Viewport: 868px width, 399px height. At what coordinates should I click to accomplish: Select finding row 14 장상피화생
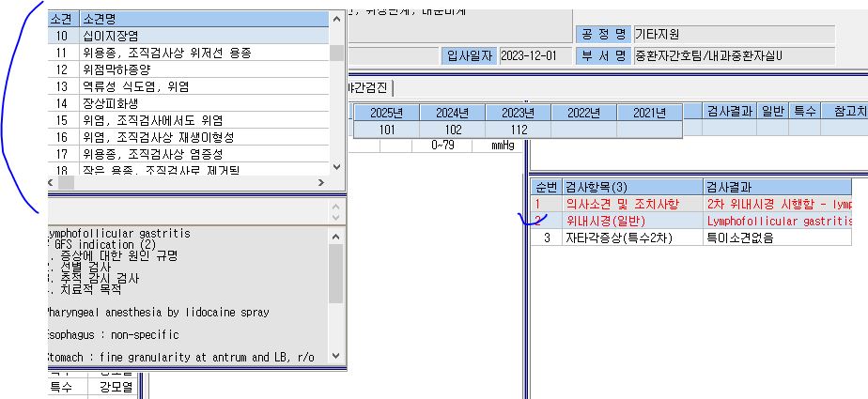[x=189, y=103]
